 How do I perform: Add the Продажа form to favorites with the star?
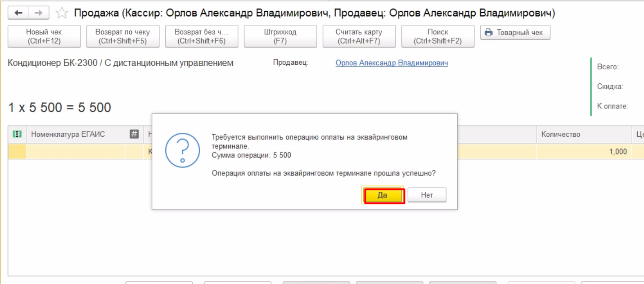(x=62, y=14)
